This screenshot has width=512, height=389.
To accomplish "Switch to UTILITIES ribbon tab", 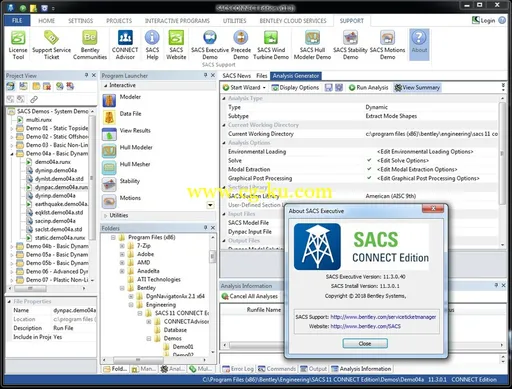I will click(235, 21).
